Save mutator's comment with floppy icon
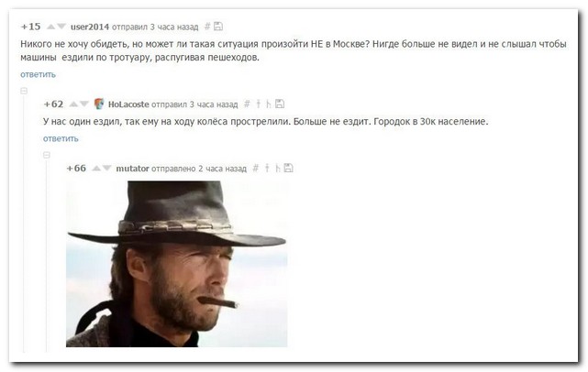The height and width of the screenshot is (372, 588). (x=288, y=168)
